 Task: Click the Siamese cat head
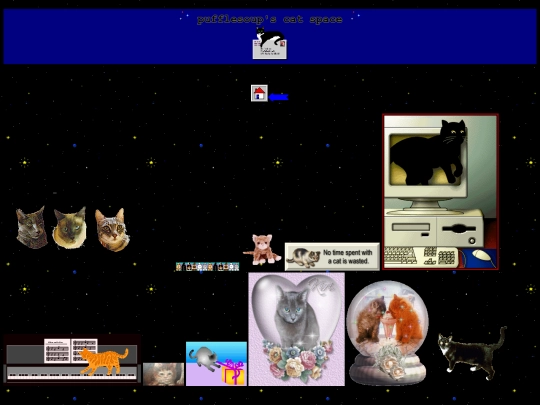(x=70, y=228)
